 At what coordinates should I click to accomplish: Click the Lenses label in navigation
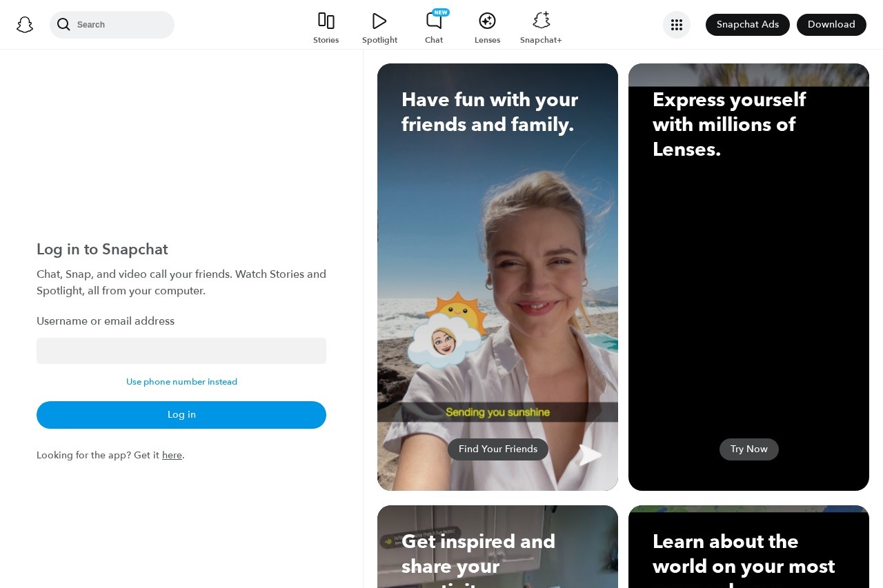click(487, 40)
